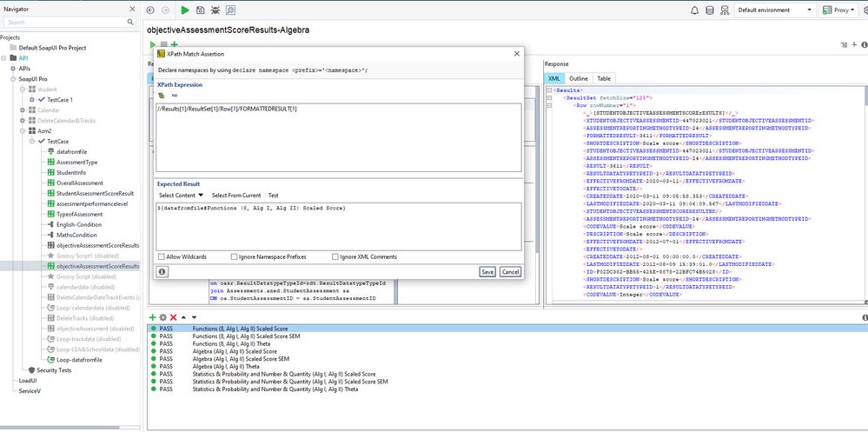Focus the Navigator search box
This screenshot has height=432, width=868.
pyautogui.click(x=65, y=22)
